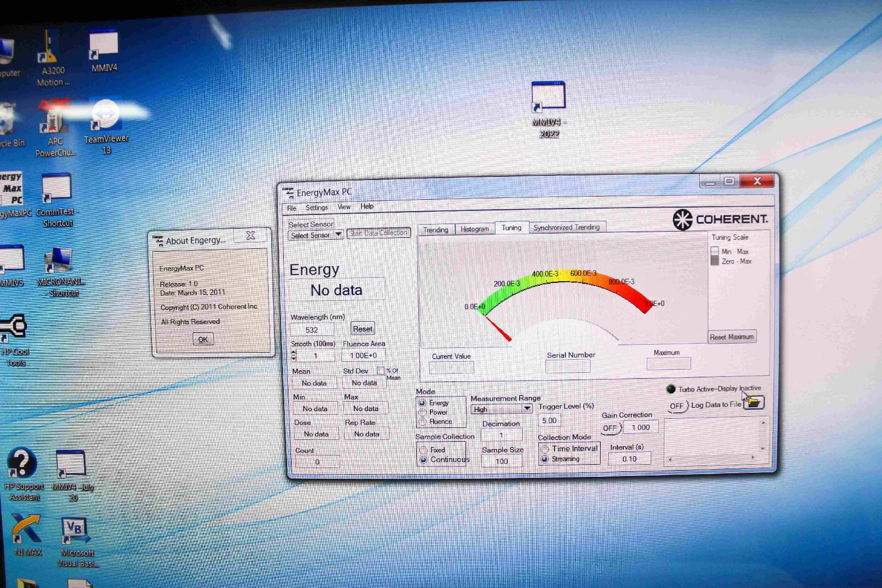Viewport: 882px width, 588px height.
Task: Click the Count field showing 0
Action: (317, 462)
